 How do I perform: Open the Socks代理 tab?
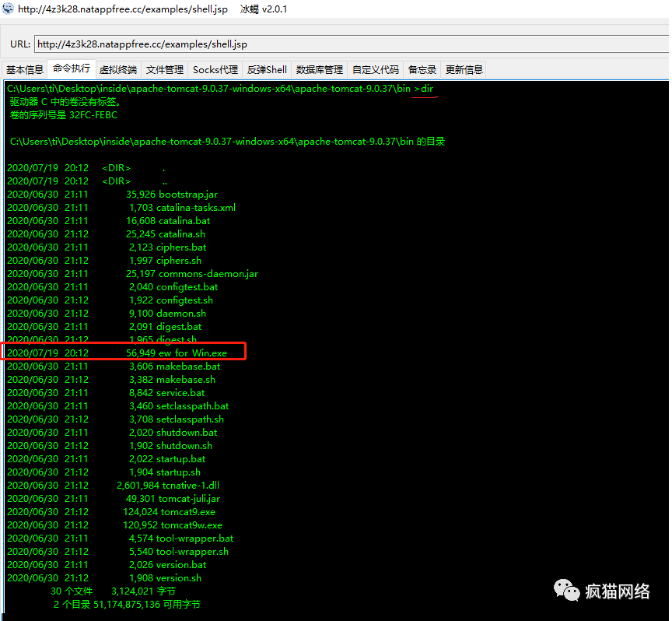(215, 70)
